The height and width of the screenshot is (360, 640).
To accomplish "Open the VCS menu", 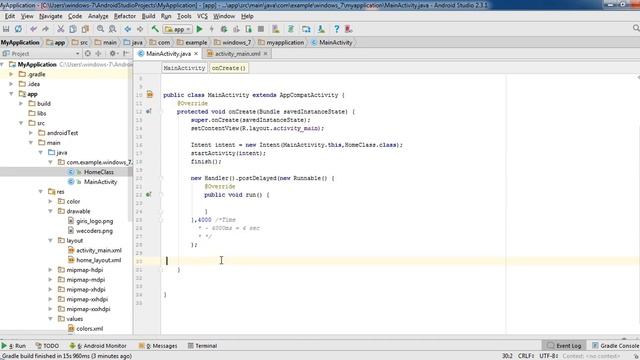I will click(202, 16).
